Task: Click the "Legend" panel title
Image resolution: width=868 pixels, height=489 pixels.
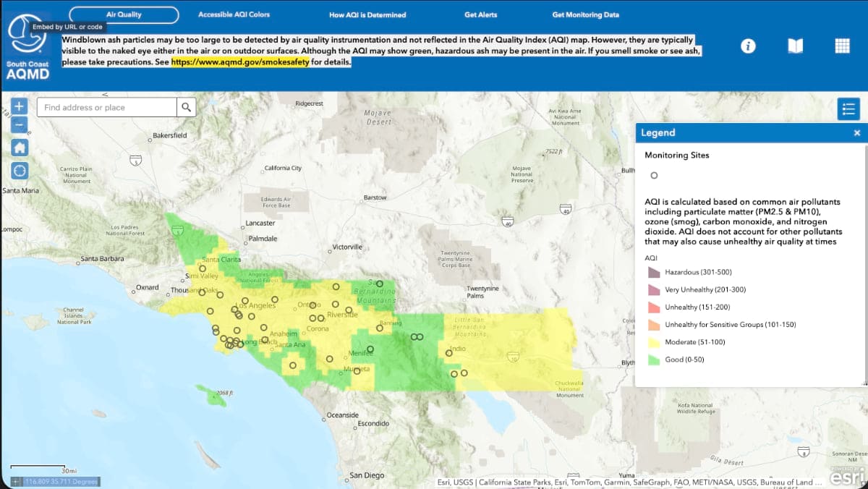Action: pyautogui.click(x=658, y=133)
